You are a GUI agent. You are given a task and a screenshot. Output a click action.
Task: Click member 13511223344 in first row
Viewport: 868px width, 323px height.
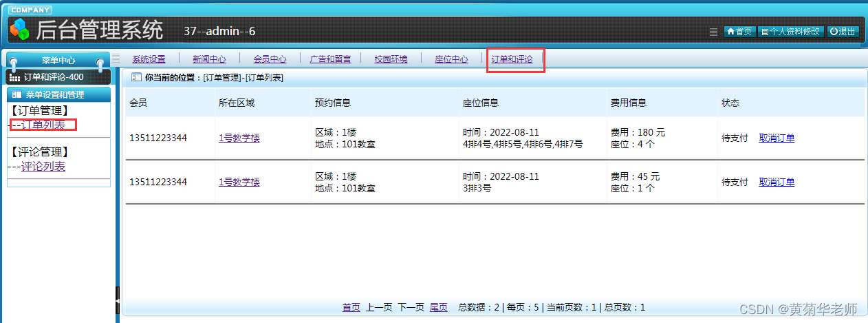[x=158, y=138]
